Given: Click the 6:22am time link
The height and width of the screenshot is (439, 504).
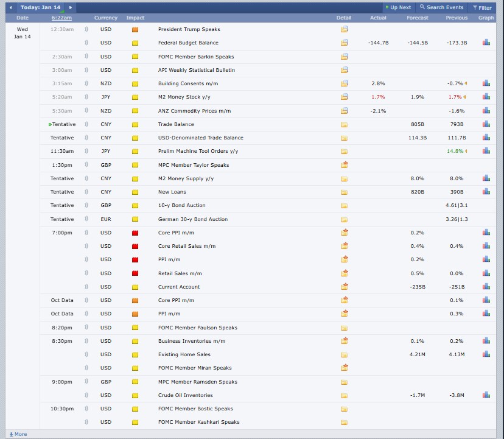Looking at the screenshot, I should click(x=62, y=18).
